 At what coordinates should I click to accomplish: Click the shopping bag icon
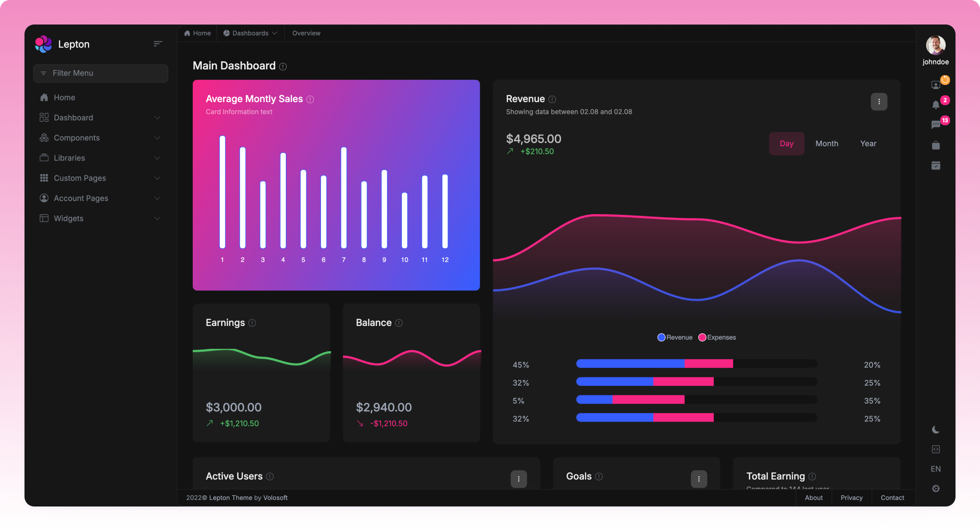click(x=935, y=145)
